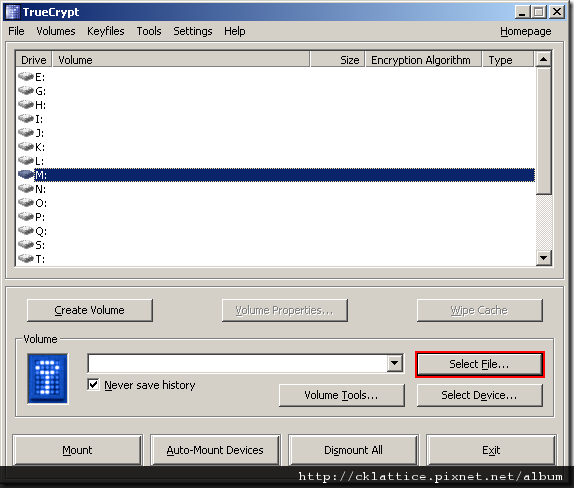Expand the volume path dropdown arrow

(x=394, y=363)
